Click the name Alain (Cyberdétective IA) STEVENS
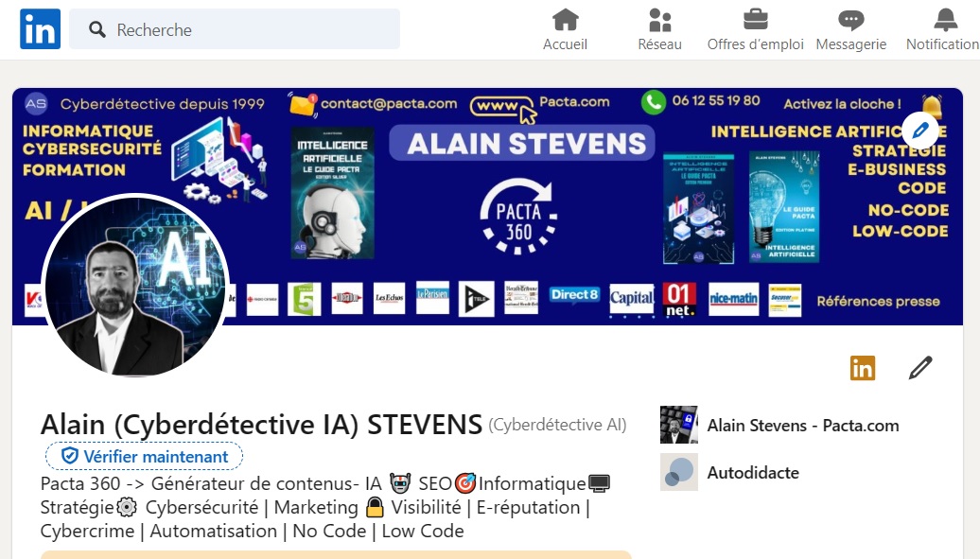This screenshot has height=559, width=980. click(259, 424)
